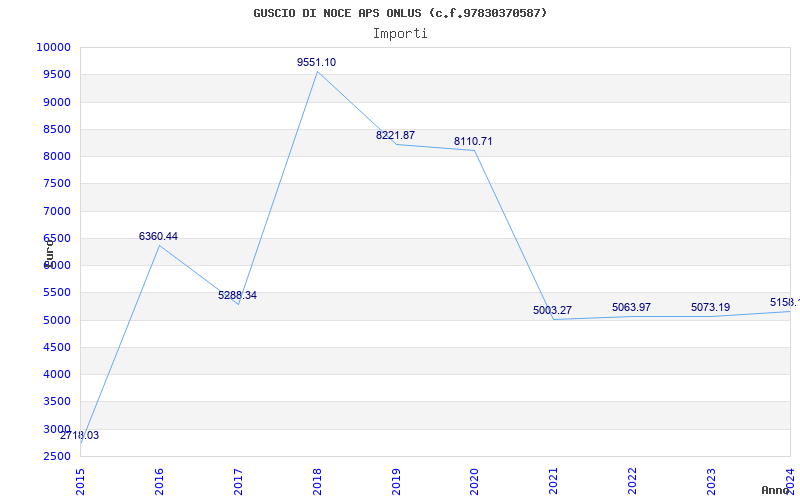Screen dimensions: 800x500
Task: Click the 7500 y-axis tick label
Action: 56,184
